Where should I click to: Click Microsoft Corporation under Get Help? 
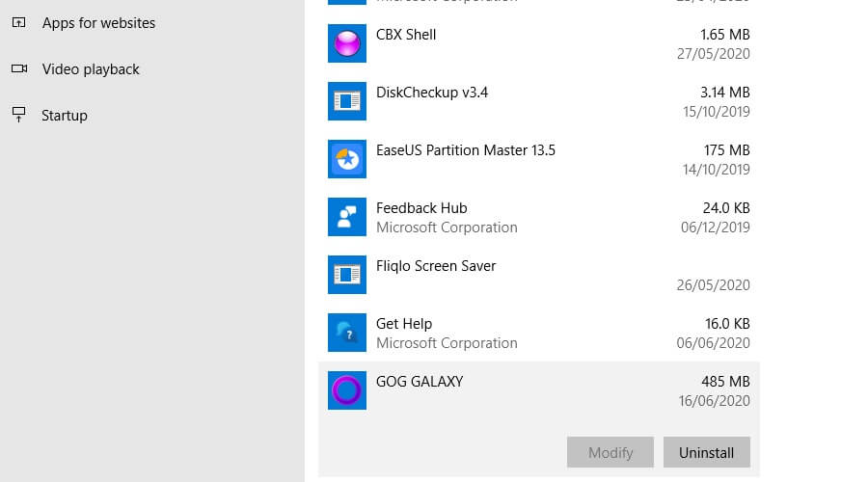click(447, 343)
